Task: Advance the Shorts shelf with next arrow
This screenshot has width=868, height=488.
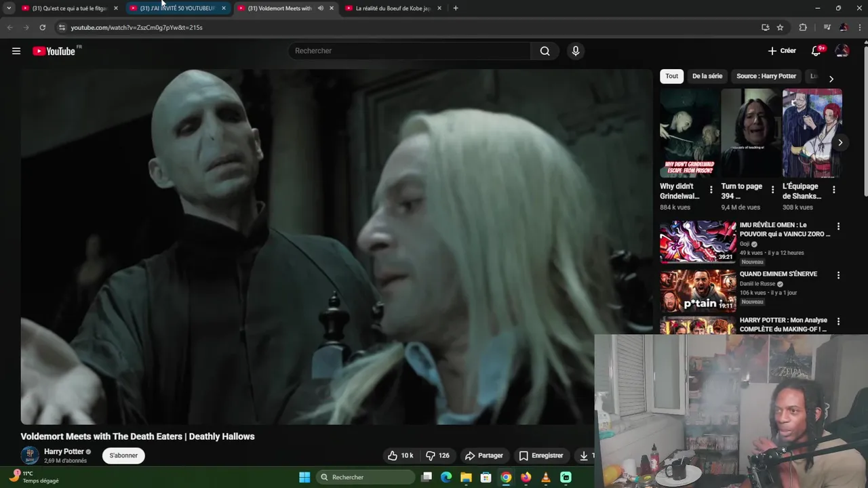Action: point(840,142)
